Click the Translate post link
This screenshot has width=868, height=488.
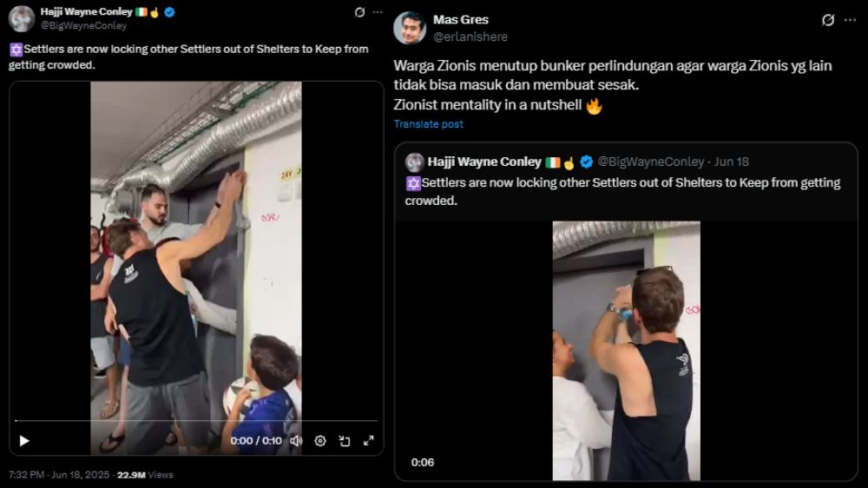coord(428,124)
